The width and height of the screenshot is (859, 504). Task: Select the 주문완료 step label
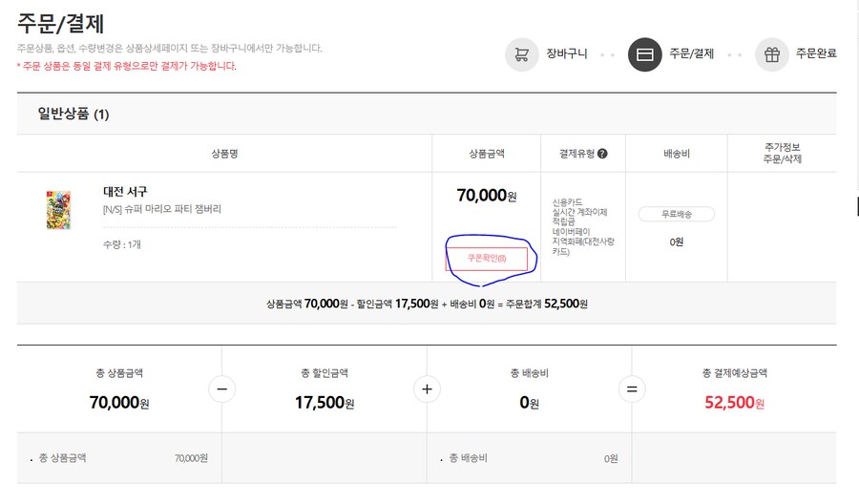[816, 53]
